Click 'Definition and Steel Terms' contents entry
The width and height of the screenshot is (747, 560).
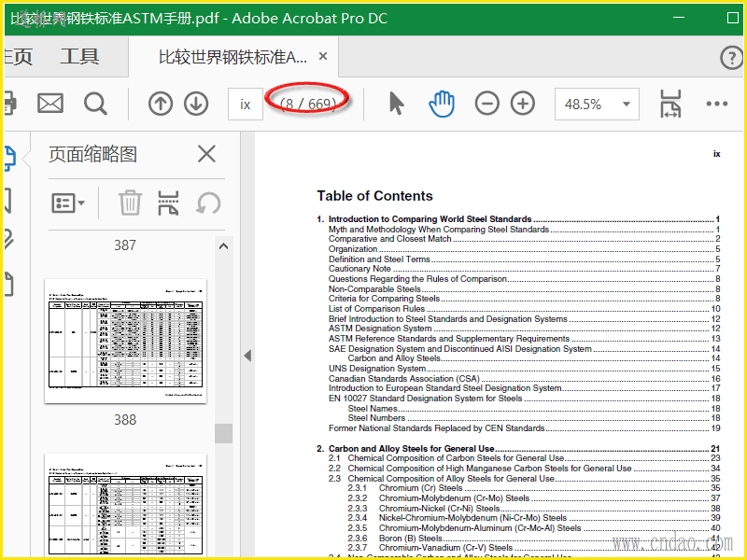[x=524, y=259]
